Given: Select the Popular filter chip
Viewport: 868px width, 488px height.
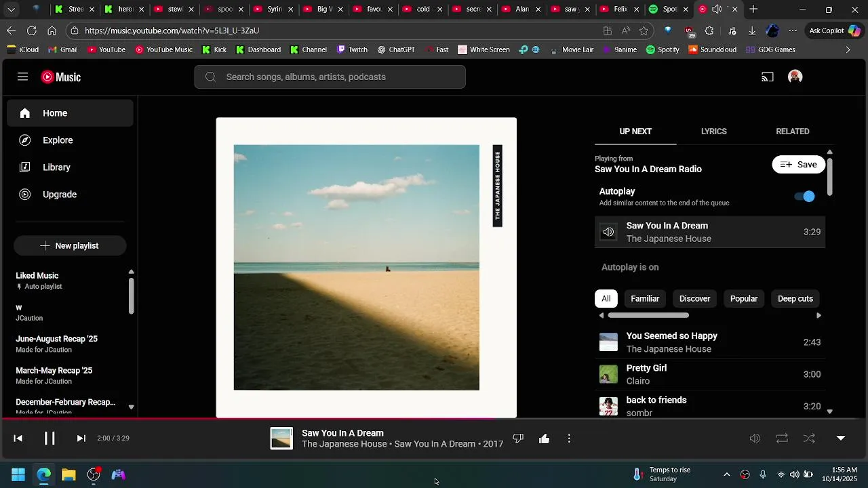Looking at the screenshot, I should click(743, 299).
